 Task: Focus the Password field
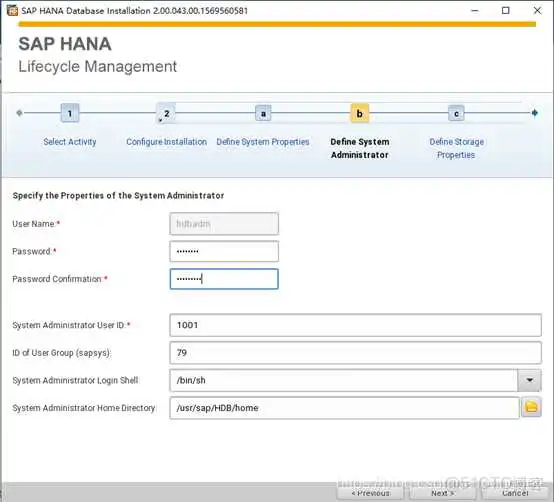pos(224,251)
